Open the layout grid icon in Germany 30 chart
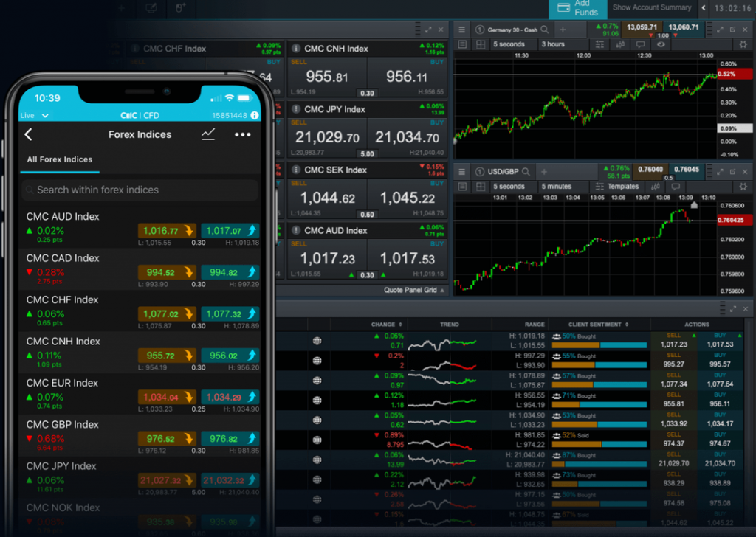Viewport: 756px width, 537px height. 481,44
